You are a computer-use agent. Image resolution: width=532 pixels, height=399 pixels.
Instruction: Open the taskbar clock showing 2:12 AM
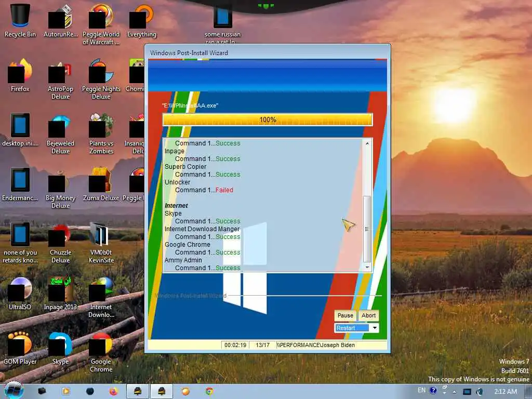pyautogui.click(x=506, y=392)
